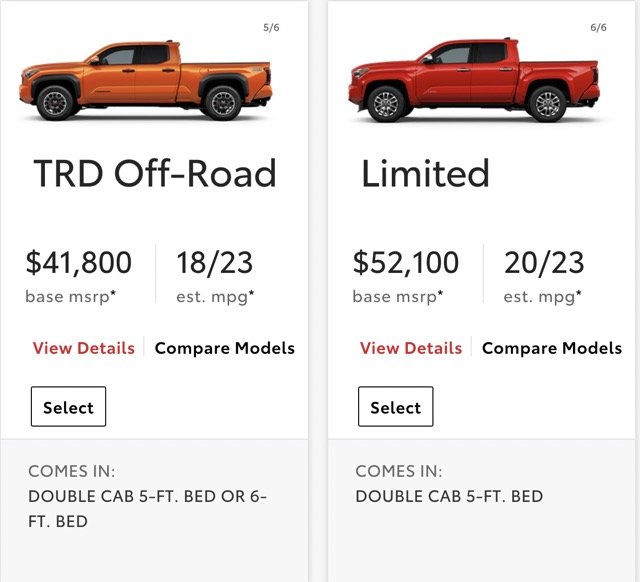This screenshot has width=640, height=582.
Task: Select the TRD Off-Road model
Action: 68,407
